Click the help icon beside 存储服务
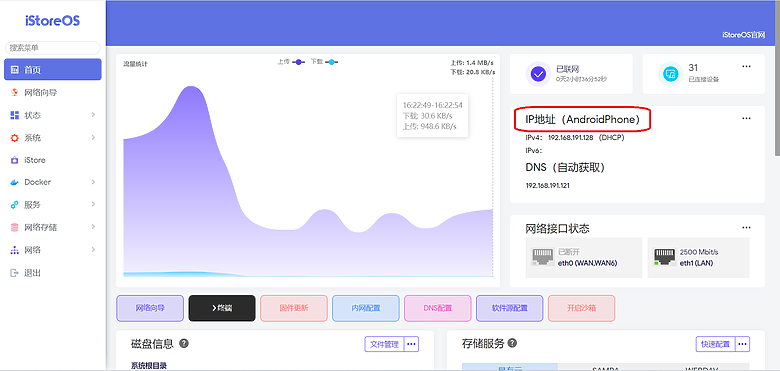Image resolution: width=780 pixels, height=371 pixels. [x=512, y=343]
